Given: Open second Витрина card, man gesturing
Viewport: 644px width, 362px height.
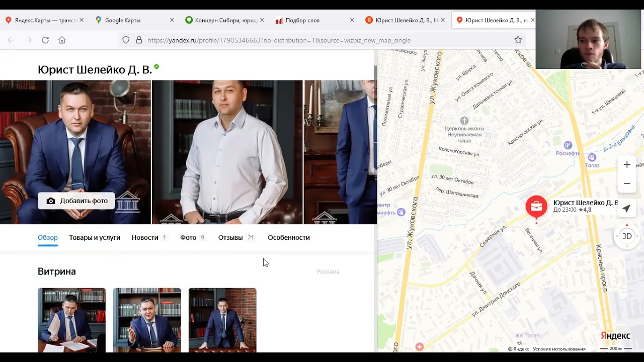Looking at the screenshot, I should [147, 320].
